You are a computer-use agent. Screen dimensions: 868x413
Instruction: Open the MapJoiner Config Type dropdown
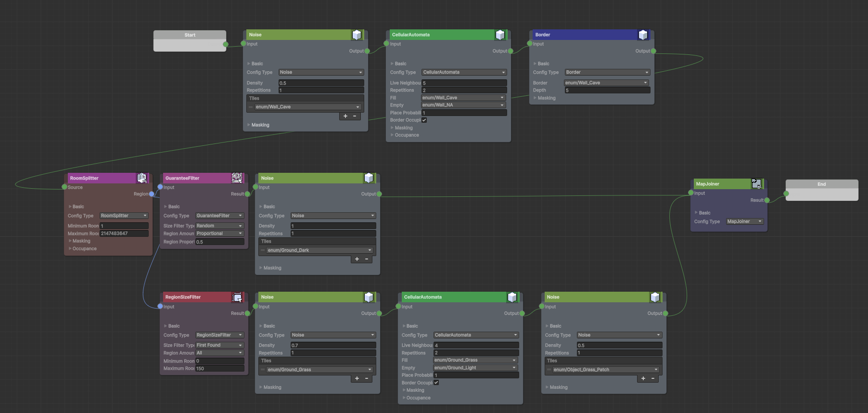tap(744, 221)
